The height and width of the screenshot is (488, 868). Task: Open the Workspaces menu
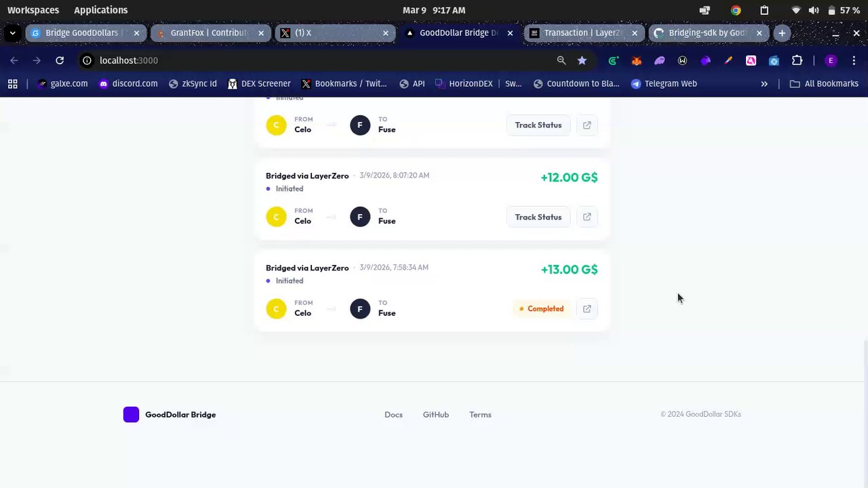click(x=33, y=10)
